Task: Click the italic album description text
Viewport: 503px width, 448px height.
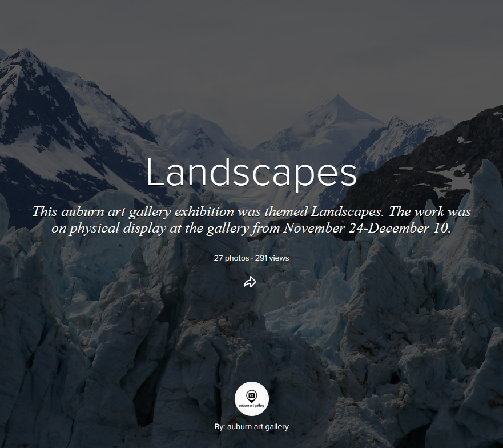Action: point(251,220)
